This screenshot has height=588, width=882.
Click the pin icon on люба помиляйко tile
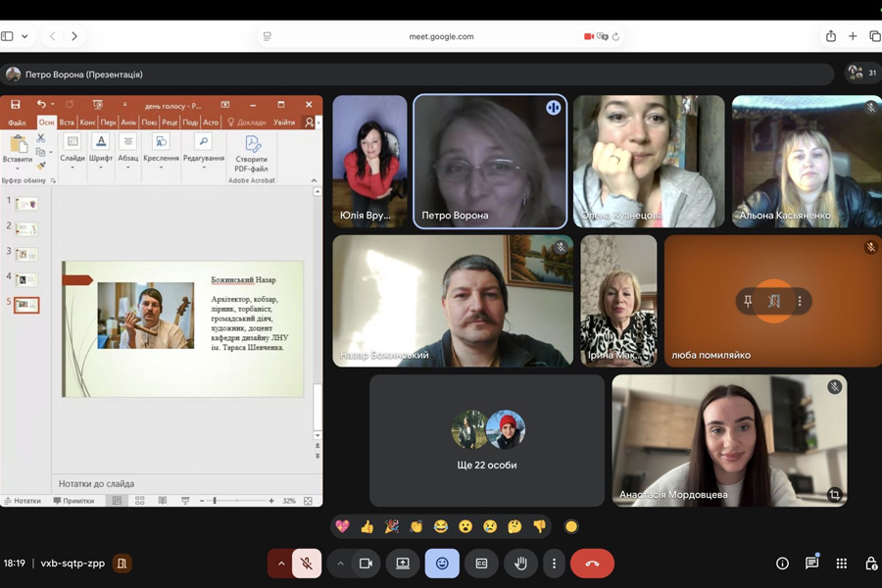click(x=748, y=301)
